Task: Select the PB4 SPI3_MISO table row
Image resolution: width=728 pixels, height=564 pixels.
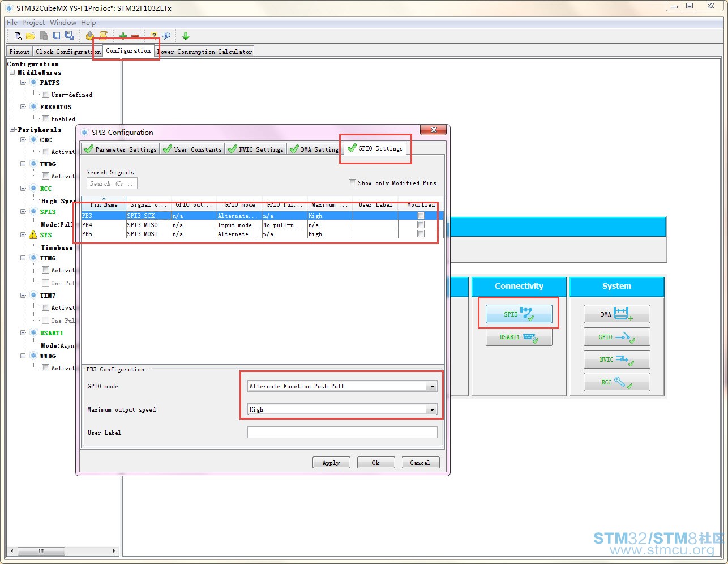Action: tap(263, 225)
